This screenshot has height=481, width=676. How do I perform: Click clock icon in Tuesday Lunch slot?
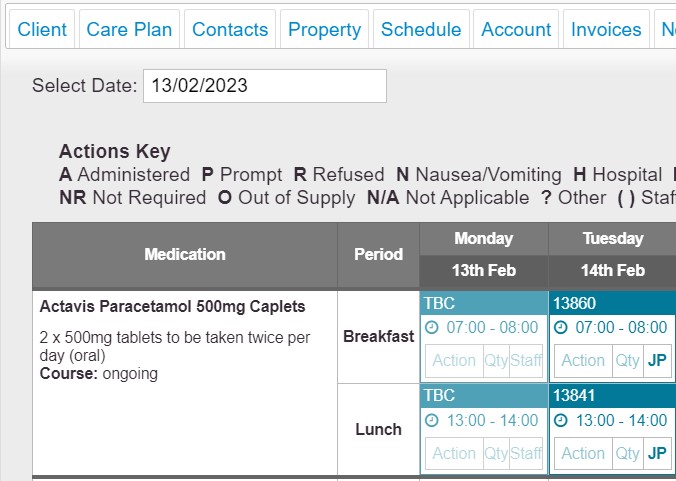pos(560,420)
